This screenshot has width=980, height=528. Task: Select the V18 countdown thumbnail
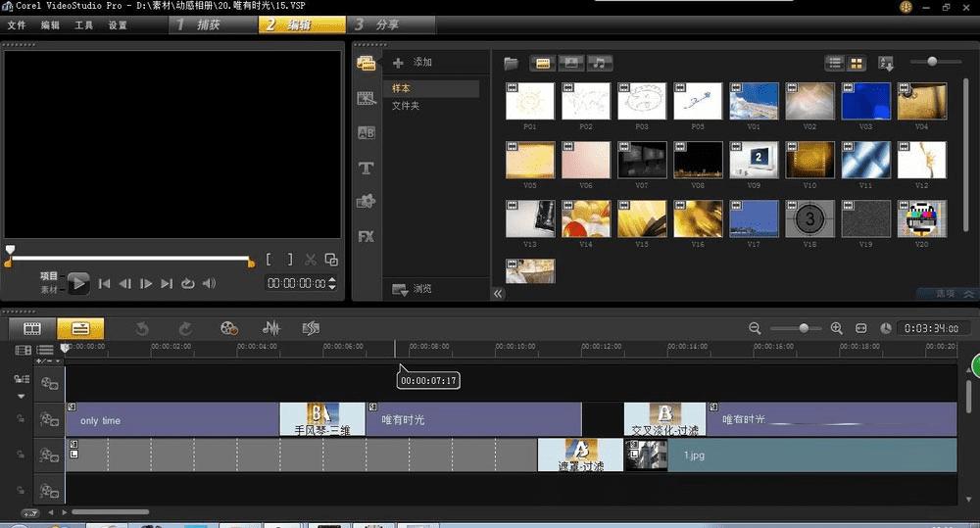click(810, 218)
